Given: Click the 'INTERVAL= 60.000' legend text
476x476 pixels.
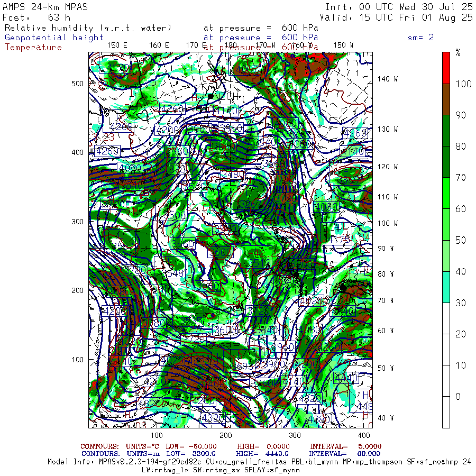Looking at the screenshot, I should pos(344,454).
